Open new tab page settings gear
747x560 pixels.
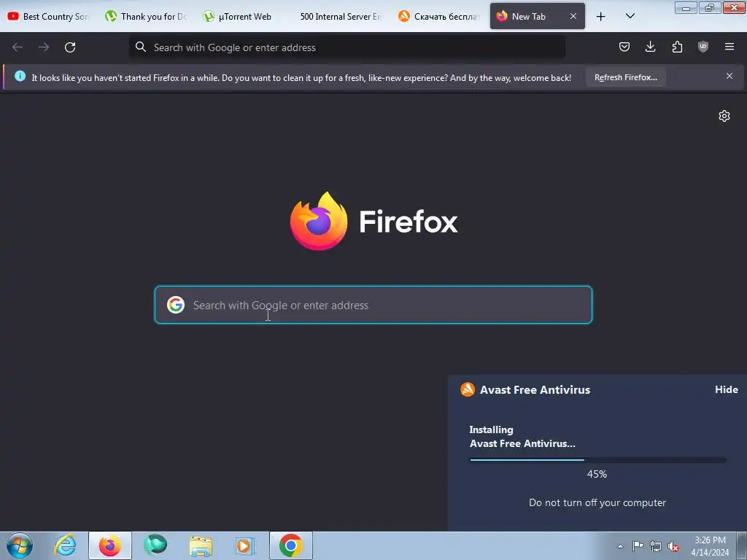click(x=724, y=116)
